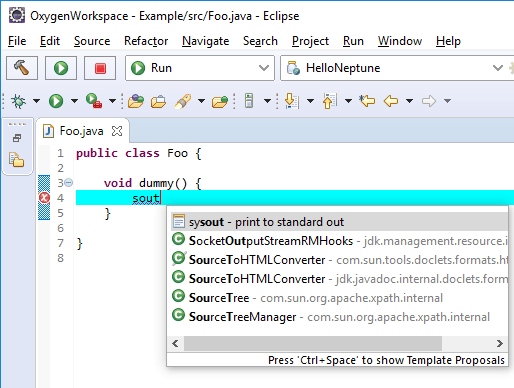Select sysout - print to standard out proposal

[340, 222]
